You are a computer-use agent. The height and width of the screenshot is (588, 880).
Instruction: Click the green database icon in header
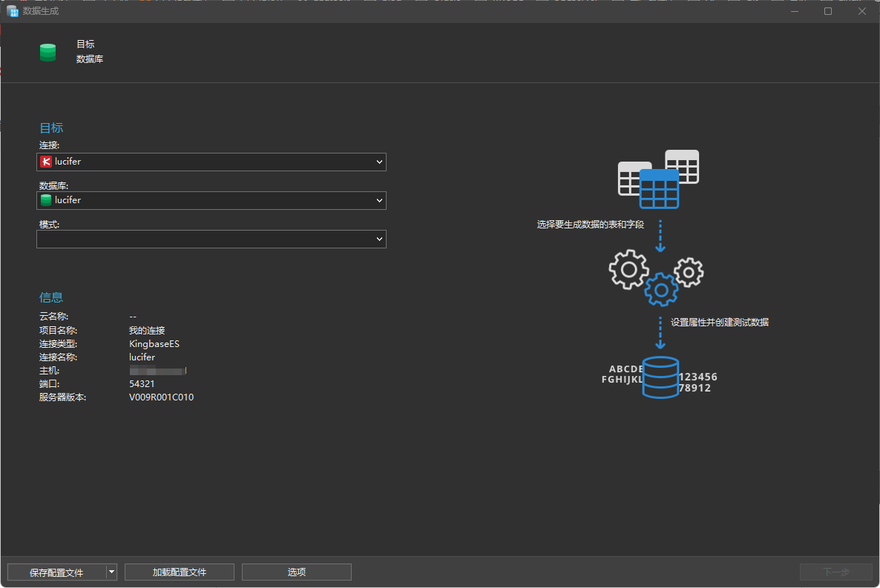click(x=47, y=52)
